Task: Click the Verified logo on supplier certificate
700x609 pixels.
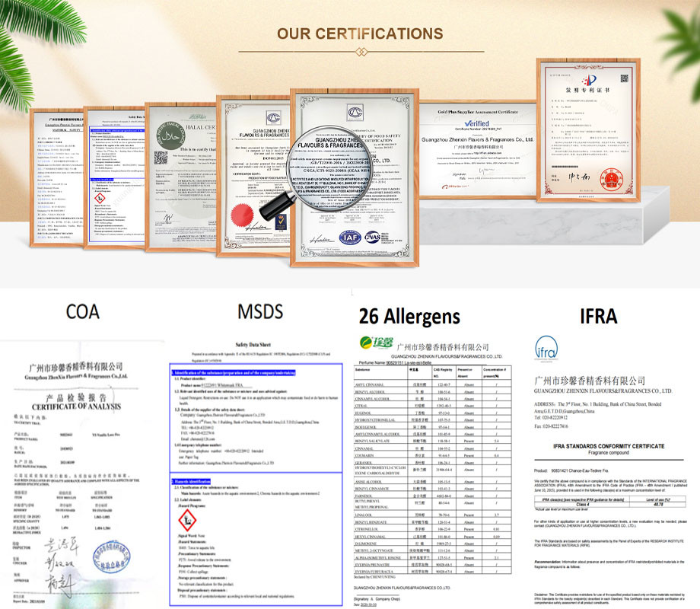Action: [476, 122]
